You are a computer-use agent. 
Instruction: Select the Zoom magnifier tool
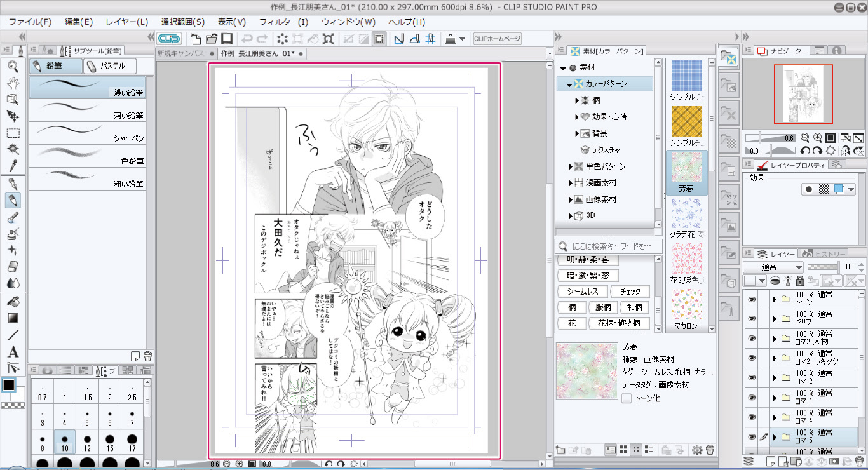click(13, 66)
